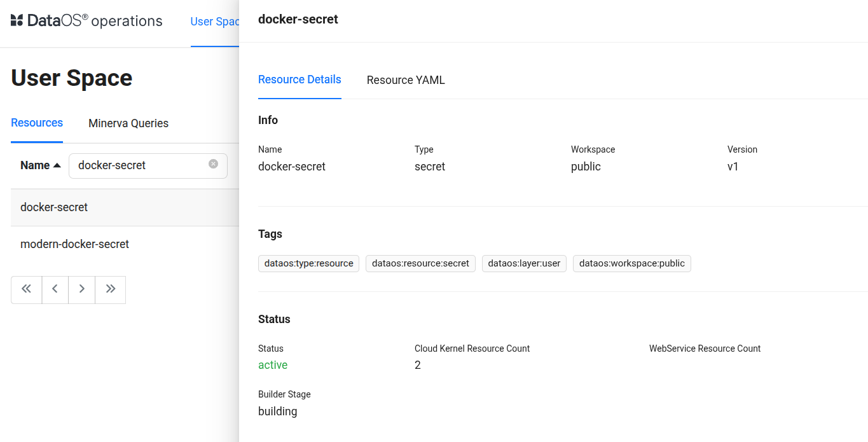The image size is (868, 442).
Task: Jump to the last results page
Action: [111, 289]
